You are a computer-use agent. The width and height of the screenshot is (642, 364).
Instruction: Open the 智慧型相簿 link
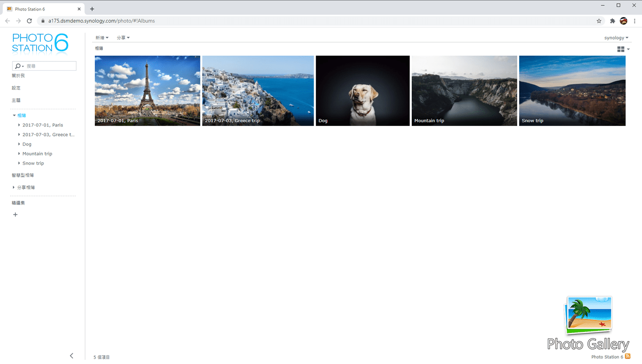(x=23, y=175)
